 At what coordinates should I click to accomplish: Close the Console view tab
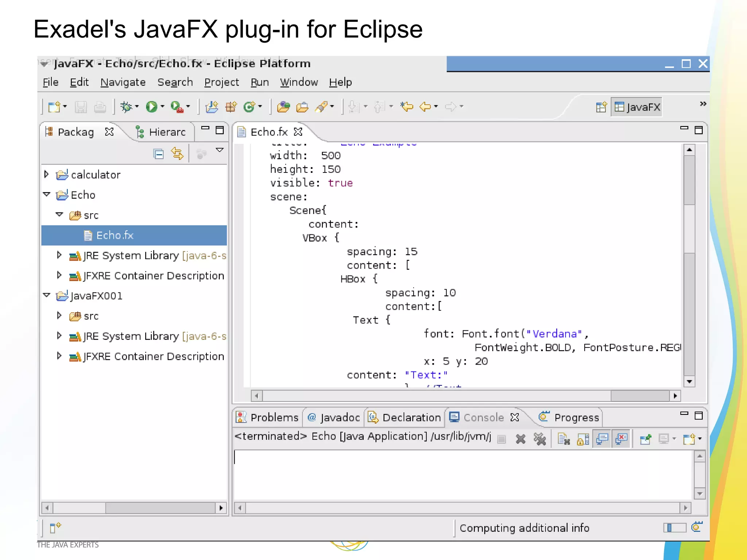(x=514, y=417)
